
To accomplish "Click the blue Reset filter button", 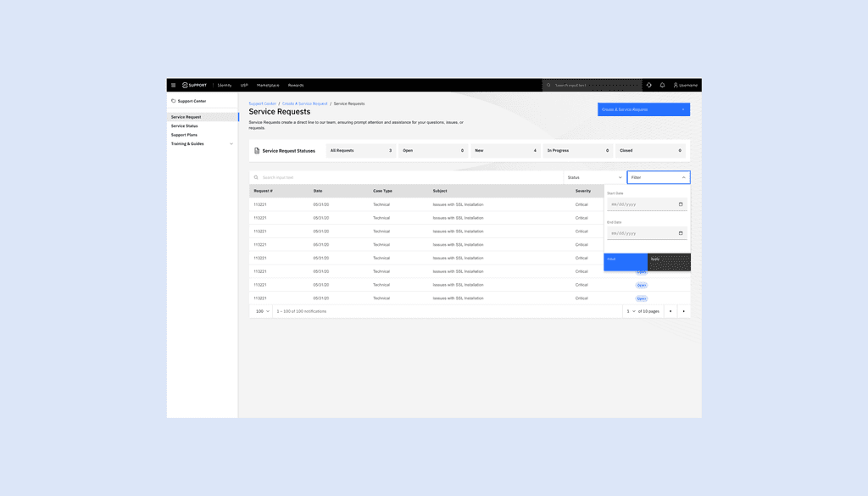I will [626, 262].
